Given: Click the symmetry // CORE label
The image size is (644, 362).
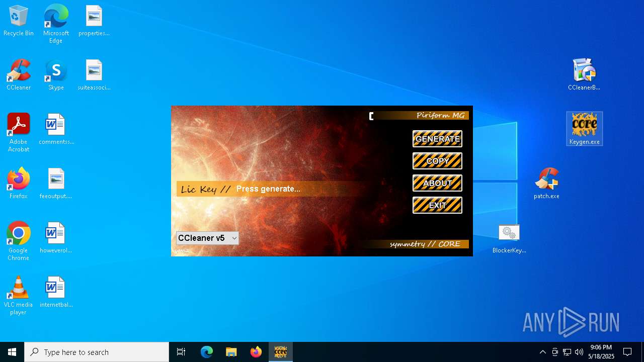Looking at the screenshot, I should pos(425,244).
